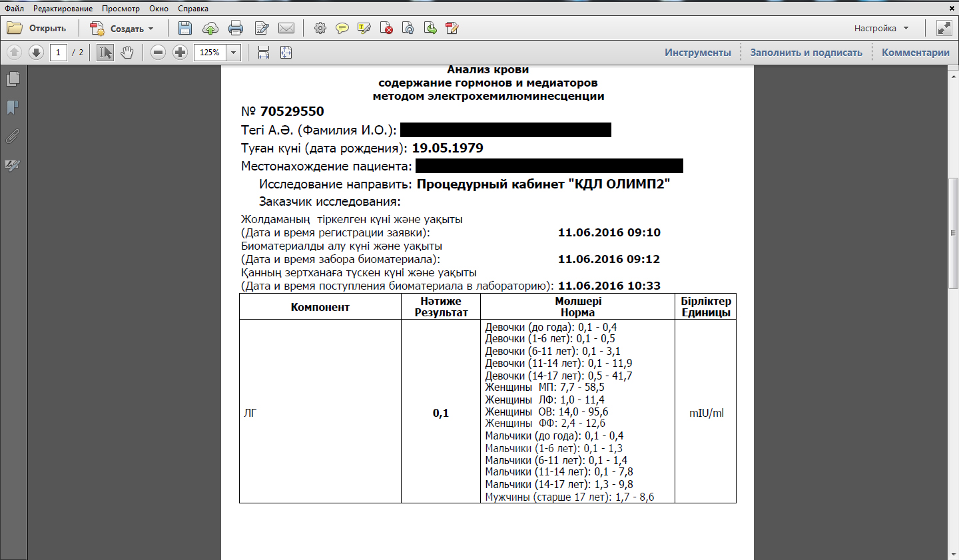Open the Инструменты pane
Screen dimensions: 959x560
pos(697,53)
